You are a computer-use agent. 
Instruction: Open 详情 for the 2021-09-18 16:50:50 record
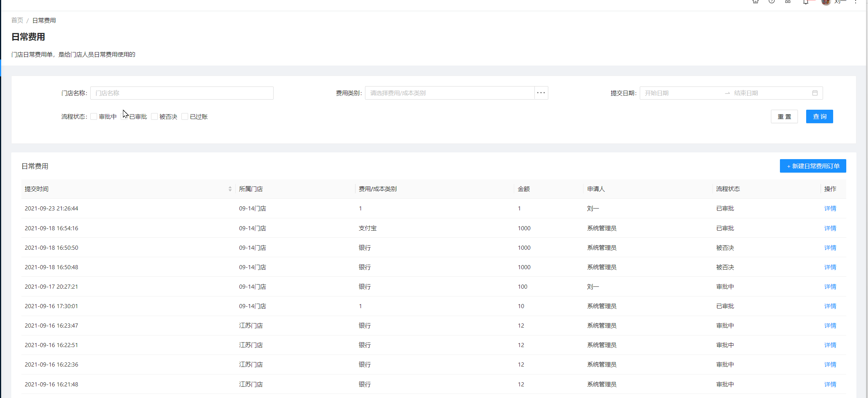pos(830,247)
